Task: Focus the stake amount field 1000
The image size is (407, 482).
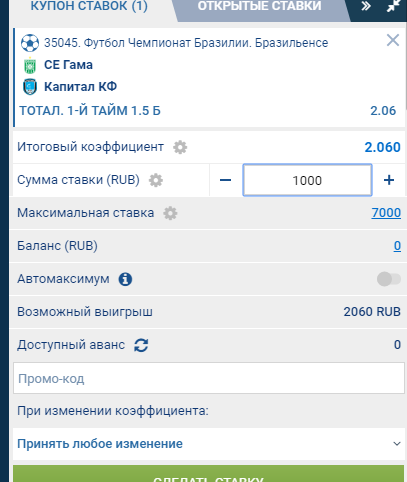Action: click(307, 180)
